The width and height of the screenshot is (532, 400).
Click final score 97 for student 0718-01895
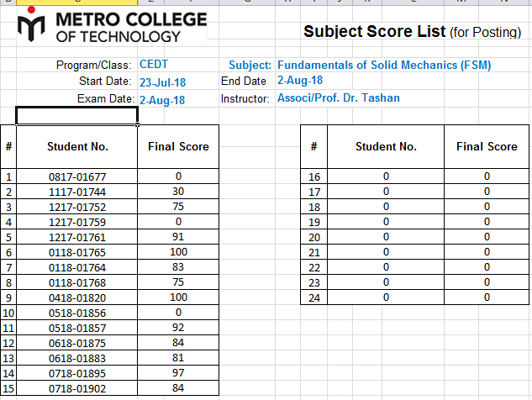pyautogui.click(x=178, y=373)
